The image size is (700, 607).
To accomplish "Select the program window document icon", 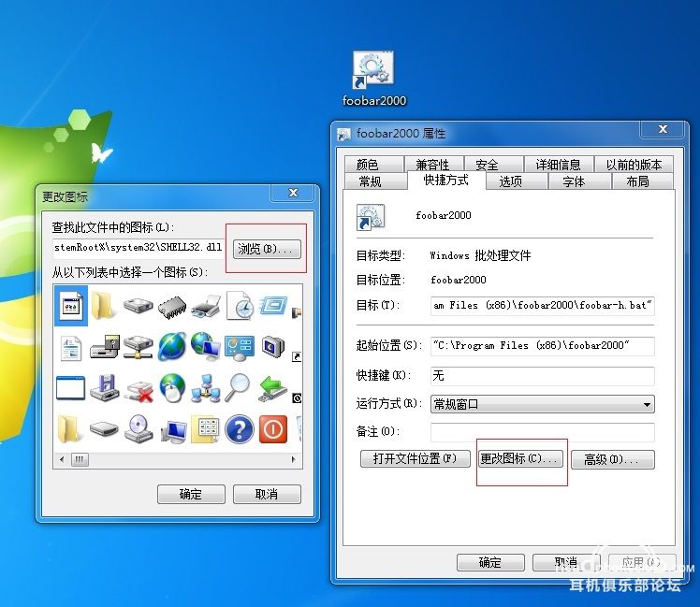I will coord(71,306).
